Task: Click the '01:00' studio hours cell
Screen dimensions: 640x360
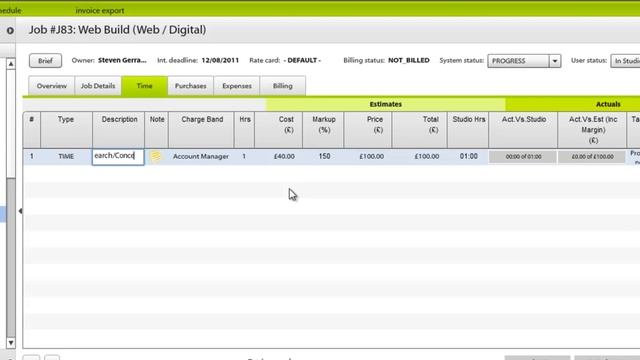Action: pos(469,156)
